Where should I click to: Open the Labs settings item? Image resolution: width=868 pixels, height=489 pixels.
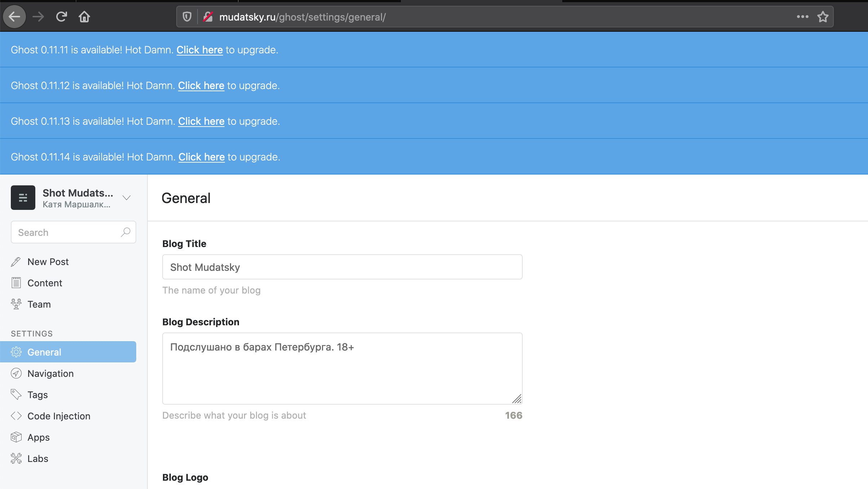pyautogui.click(x=37, y=459)
